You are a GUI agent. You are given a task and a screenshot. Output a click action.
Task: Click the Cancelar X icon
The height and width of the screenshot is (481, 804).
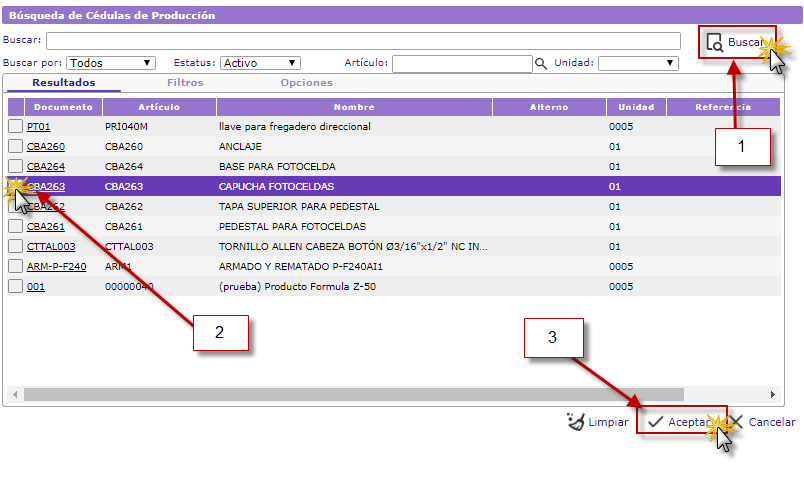pos(736,422)
